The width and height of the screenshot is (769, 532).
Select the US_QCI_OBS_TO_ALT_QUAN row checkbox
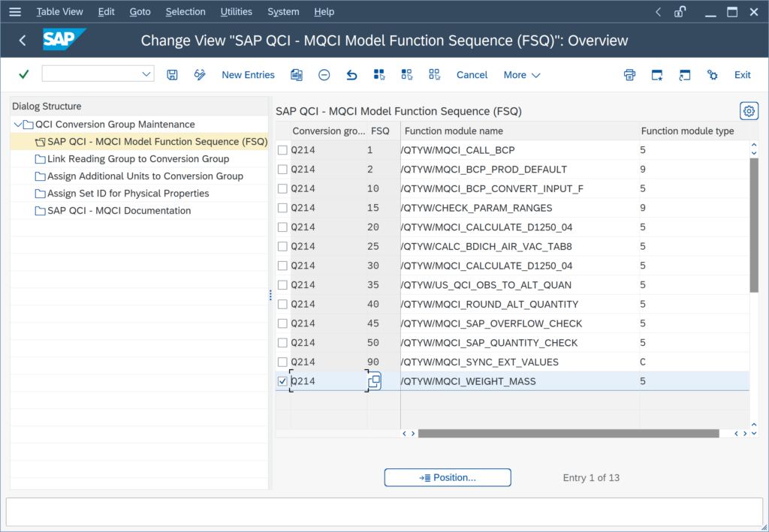click(282, 284)
